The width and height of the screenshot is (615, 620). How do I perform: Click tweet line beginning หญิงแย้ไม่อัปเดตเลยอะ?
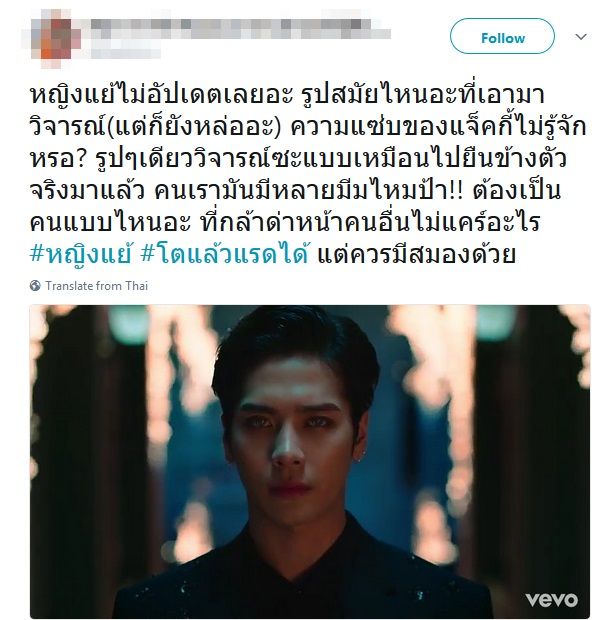pos(288,95)
